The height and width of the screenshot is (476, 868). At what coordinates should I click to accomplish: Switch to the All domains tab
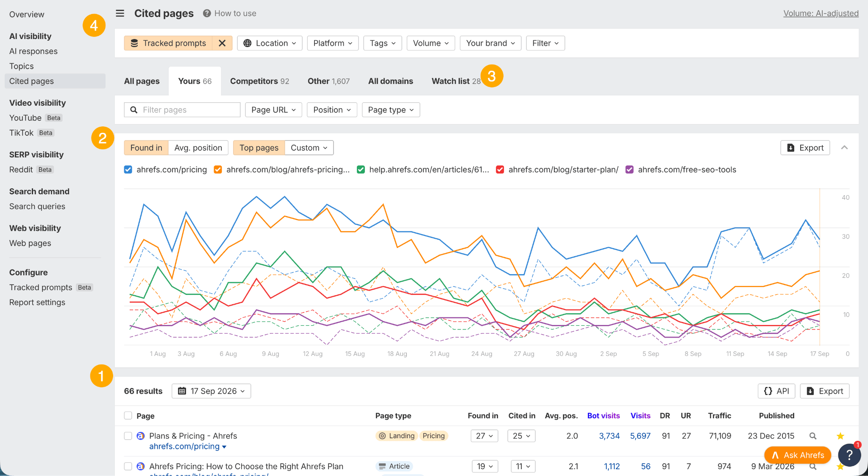coord(390,81)
